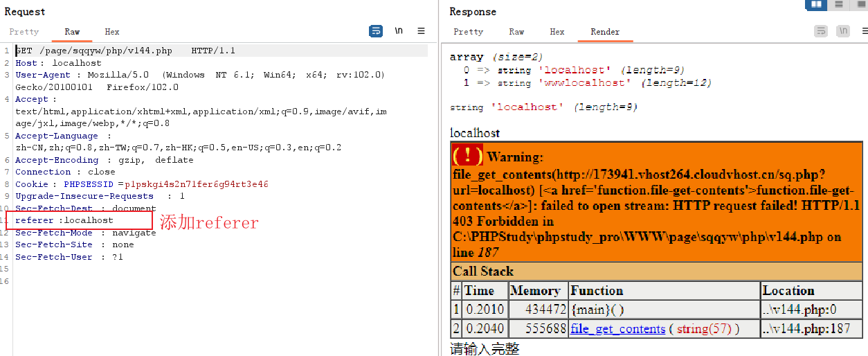Show non-printable characters in Response panel
This screenshot has height=356, width=868.
pyautogui.click(x=843, y=31)
